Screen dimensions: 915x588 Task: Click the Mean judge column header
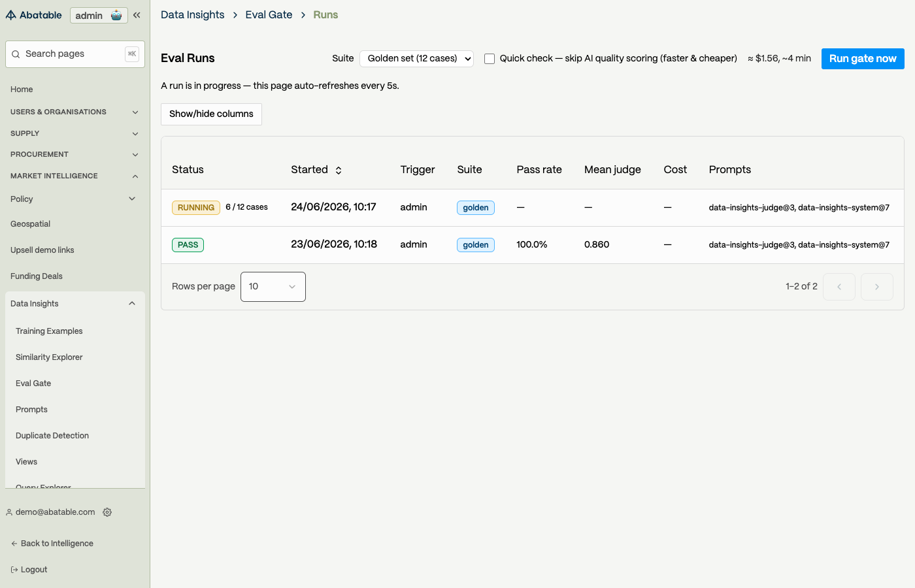(x=612, y=170)
